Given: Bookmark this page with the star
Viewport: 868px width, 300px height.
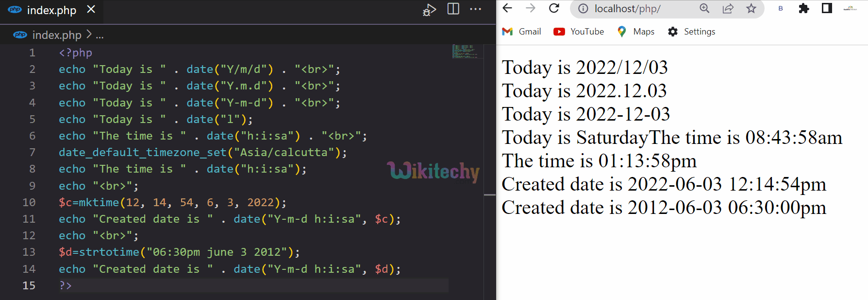Looking at the screenshot, I should 751,9.
